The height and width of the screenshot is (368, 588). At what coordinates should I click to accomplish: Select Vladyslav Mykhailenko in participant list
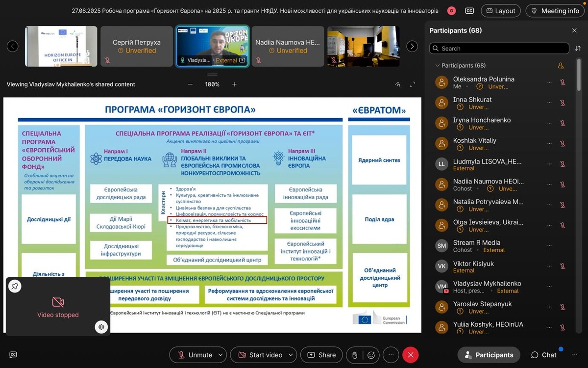[501, 287]
